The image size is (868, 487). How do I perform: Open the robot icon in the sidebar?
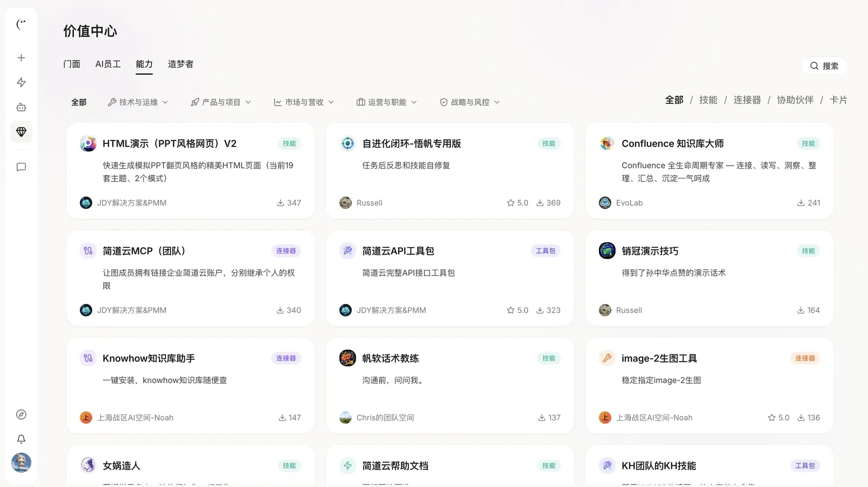[x=21, y=107]
